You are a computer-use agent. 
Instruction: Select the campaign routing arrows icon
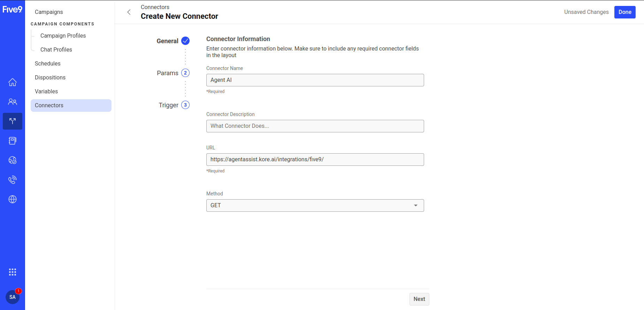tap(13, 121)
